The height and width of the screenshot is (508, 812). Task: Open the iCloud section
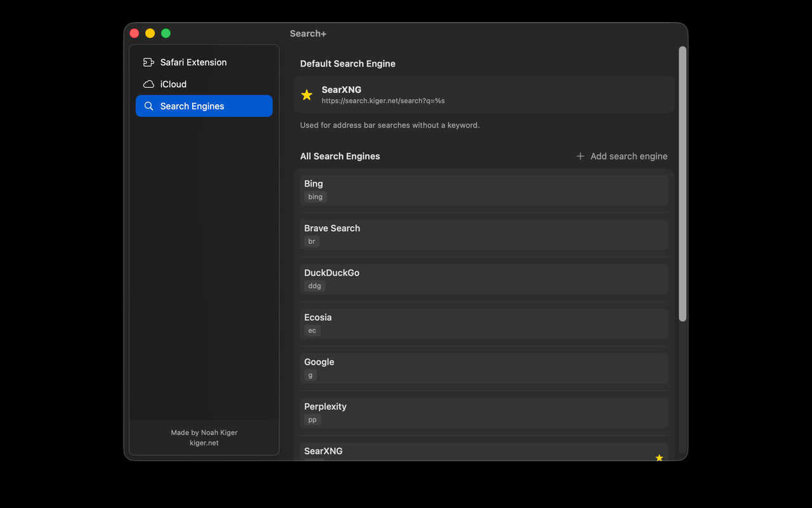tap(204, 84)
